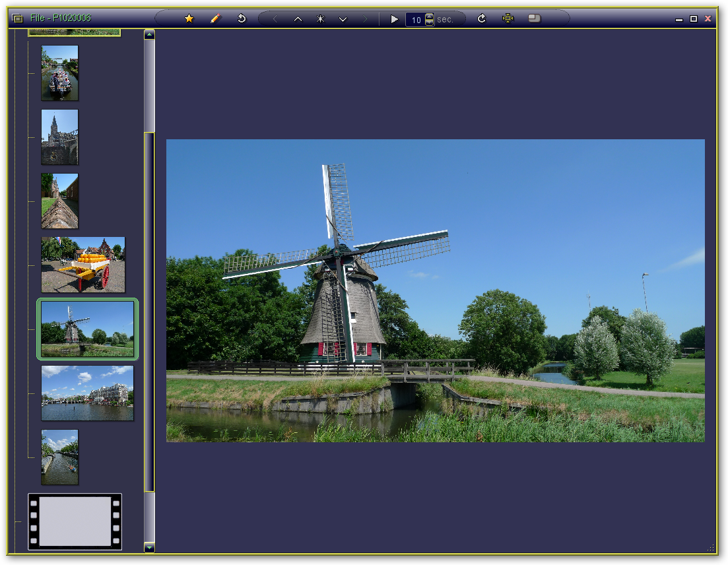Click the starburst icon between the arrows
Image resolution: width=728 pixels, height=565 pixels.
320,19
